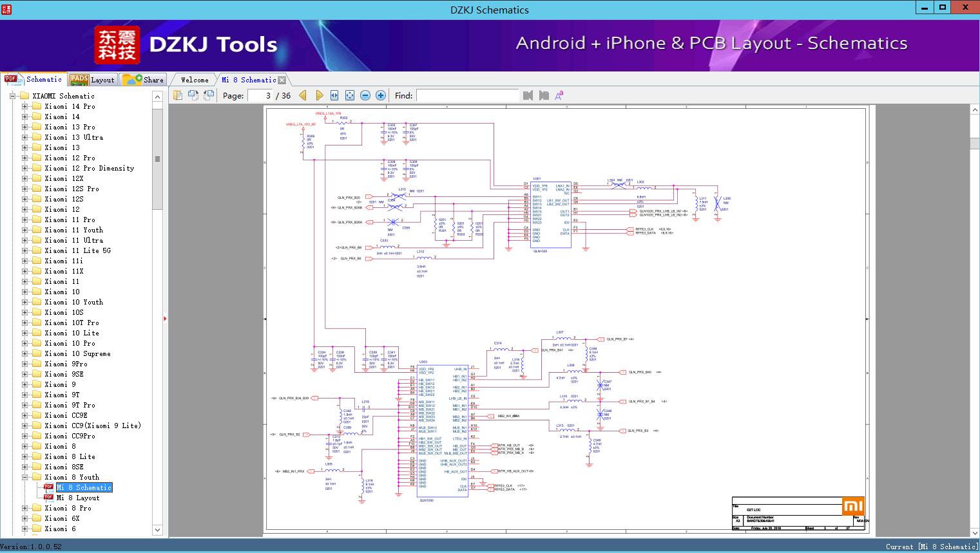Switch to the Layout tab
Viewport: 980px width, 553px height.
point(92,80)
